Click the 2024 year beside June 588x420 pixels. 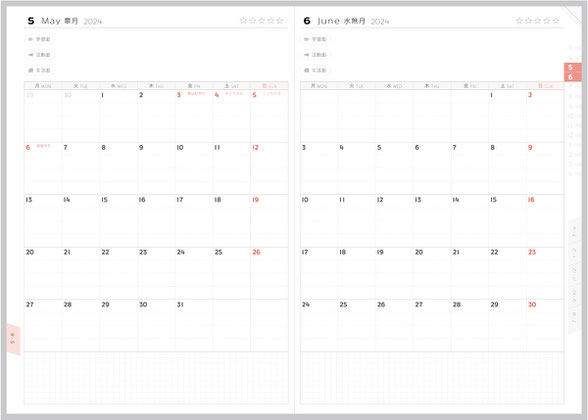click(380, 22)
